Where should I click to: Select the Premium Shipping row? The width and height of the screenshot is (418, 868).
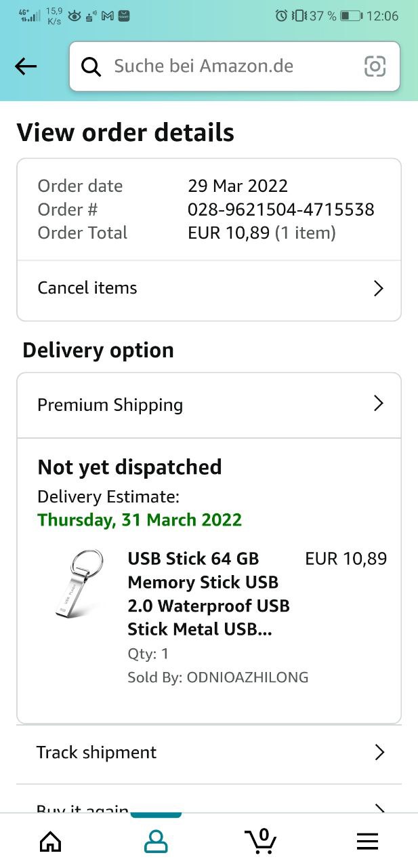tap(110, 405)
